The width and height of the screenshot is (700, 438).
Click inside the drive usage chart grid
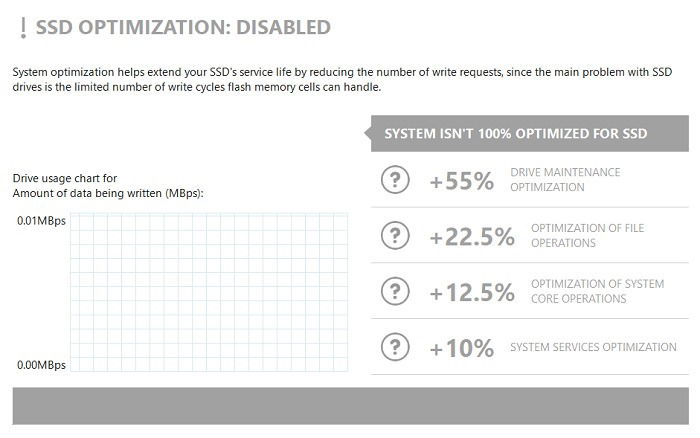tap(209, 292)
